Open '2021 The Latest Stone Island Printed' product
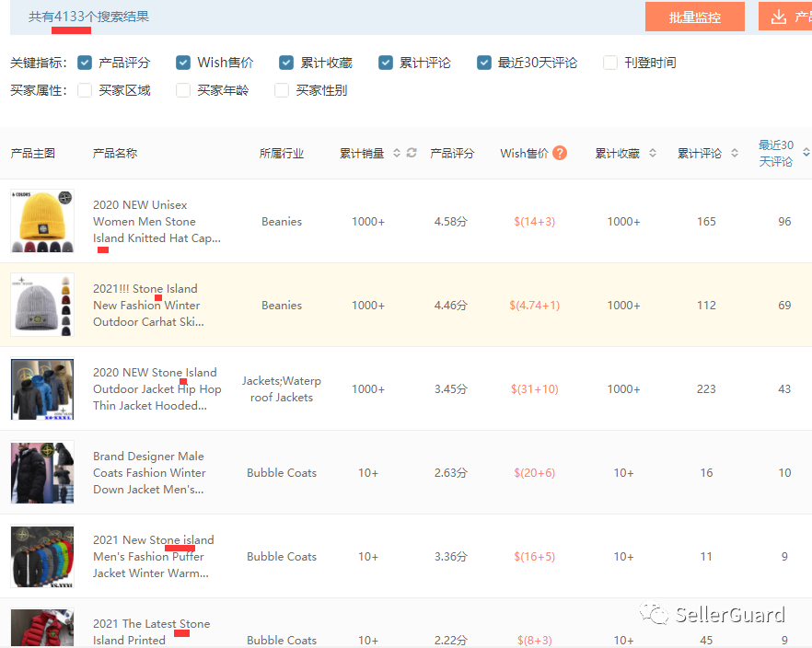Screen dimensions: 812x648 tap(151, 632)
